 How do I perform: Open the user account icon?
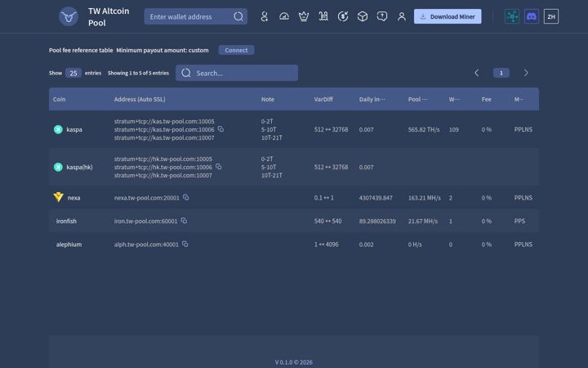click(x=402, y=16)
